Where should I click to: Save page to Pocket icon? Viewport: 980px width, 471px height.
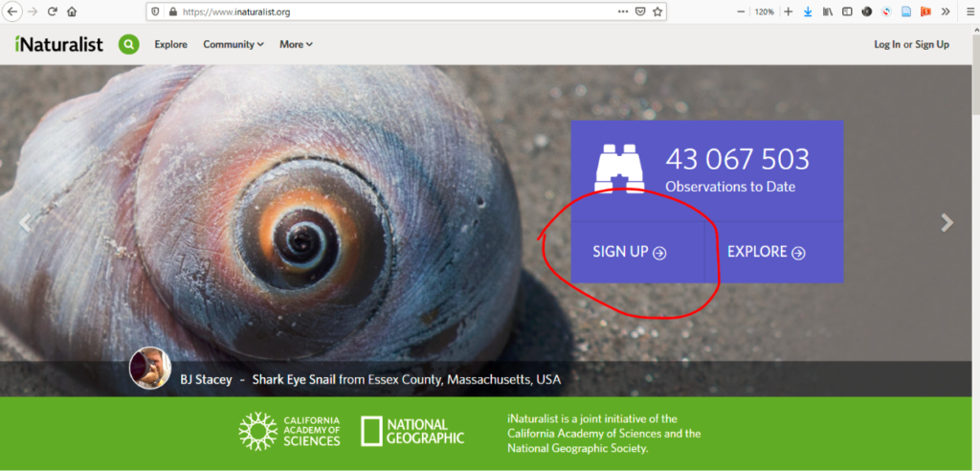point(640,11)
